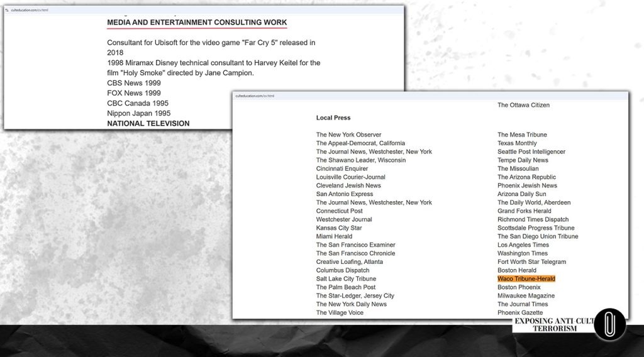Click 'Connecticut Post'
This screenshot has height=357, width=644.
click(x=339, y=211)
